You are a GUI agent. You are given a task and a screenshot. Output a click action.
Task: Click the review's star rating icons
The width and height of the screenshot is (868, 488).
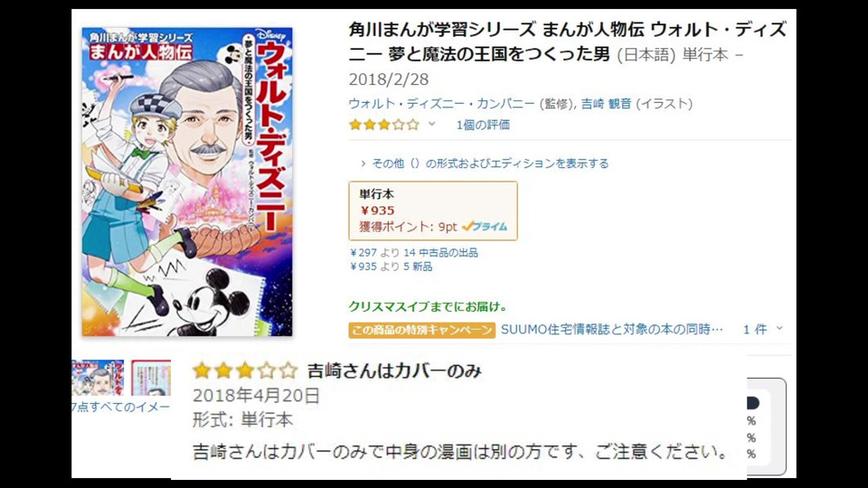245,371
